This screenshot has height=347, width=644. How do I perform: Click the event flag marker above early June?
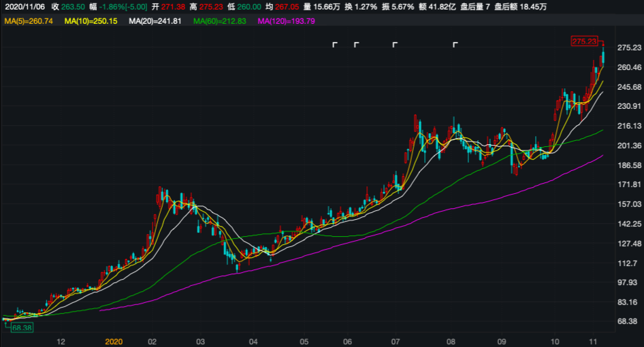point(356,45)
